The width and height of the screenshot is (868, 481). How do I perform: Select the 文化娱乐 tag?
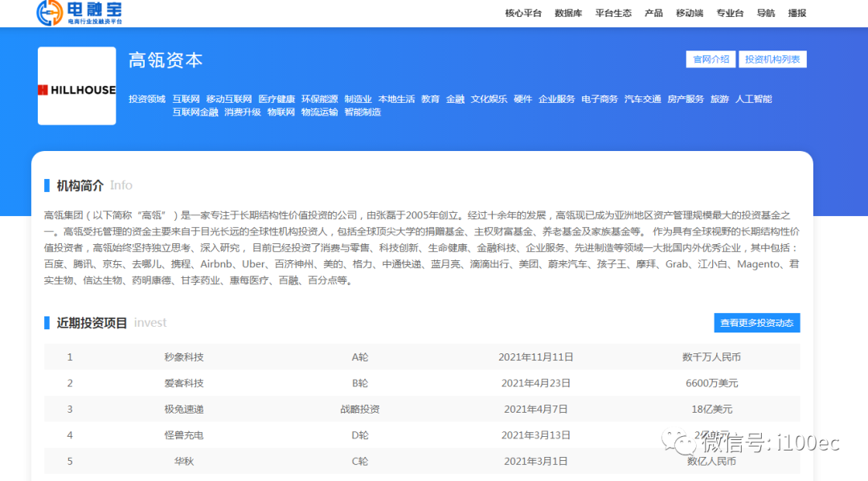click(489, 99)
